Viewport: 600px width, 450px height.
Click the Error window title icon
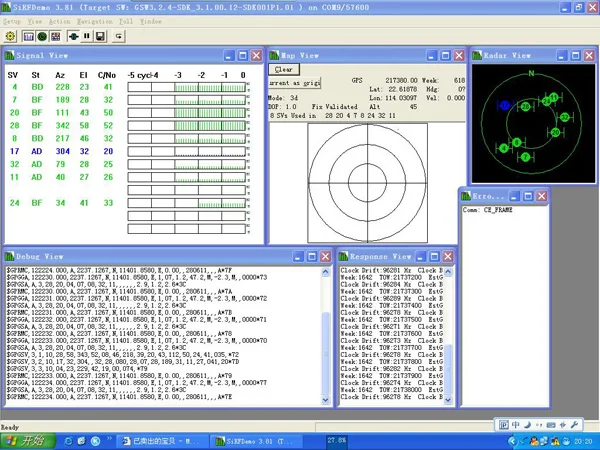(x=466, y=196)
